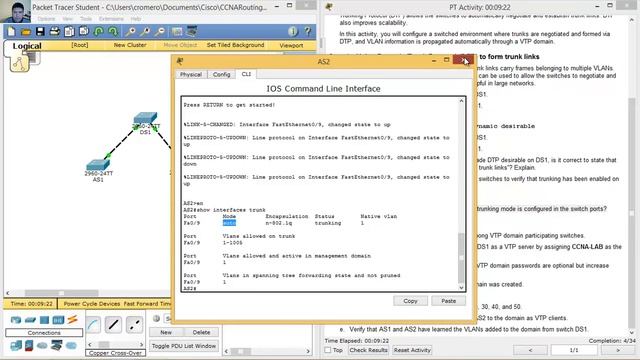640x360 pixels.
Task: Choose Routers device category
Action: 16,320
